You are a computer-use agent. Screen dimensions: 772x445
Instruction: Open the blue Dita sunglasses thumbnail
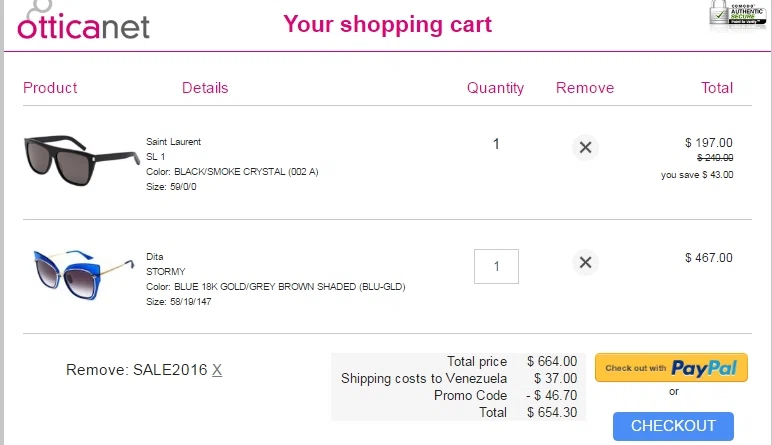pyautogui.click(x=84, y=275)
